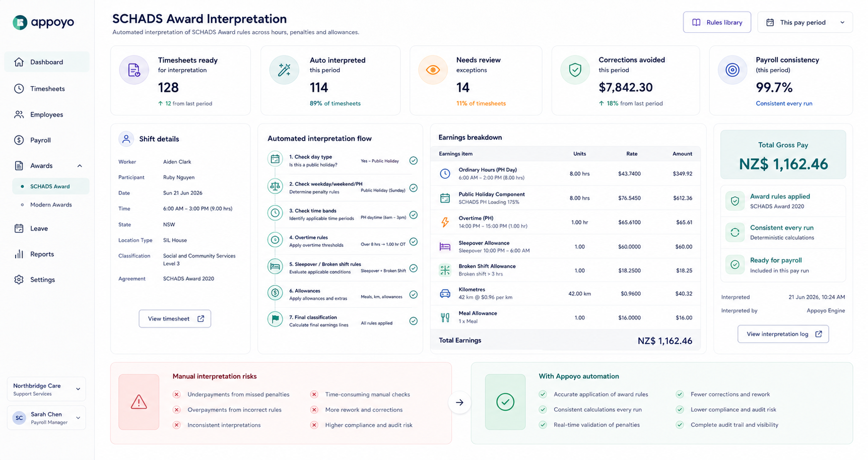This screenshot has height=460, width=868.
Task: Open the Rules library button
Action: tap(717, 22)
